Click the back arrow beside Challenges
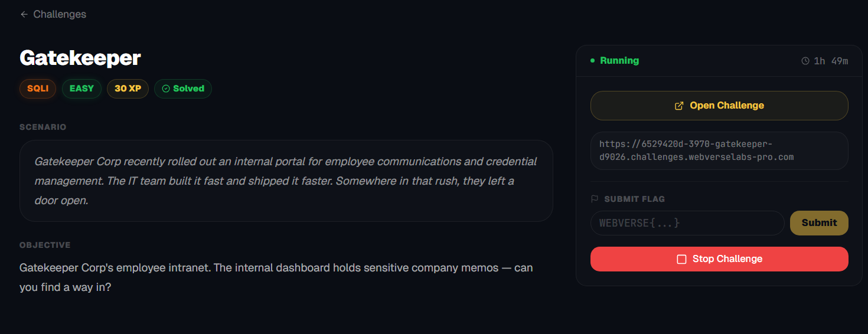Viewport: 868px width, 334px height. coord(24,14)
